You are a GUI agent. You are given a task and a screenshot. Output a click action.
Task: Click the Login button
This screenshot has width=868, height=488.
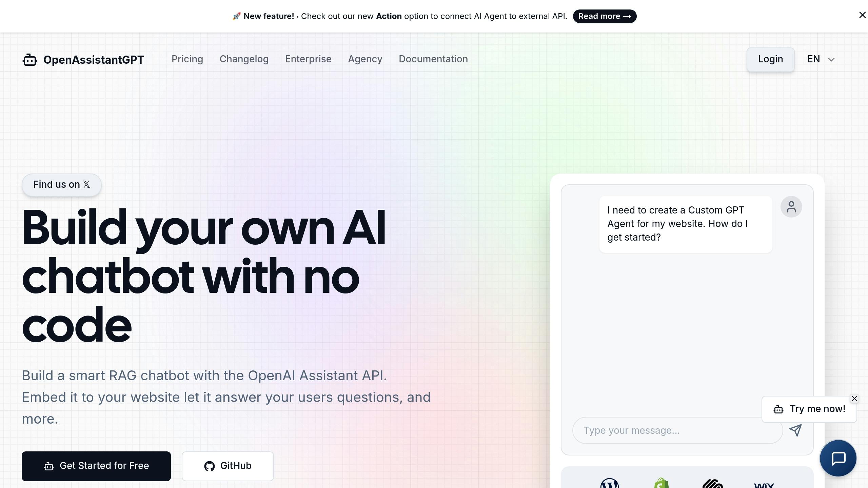(770, 59)
